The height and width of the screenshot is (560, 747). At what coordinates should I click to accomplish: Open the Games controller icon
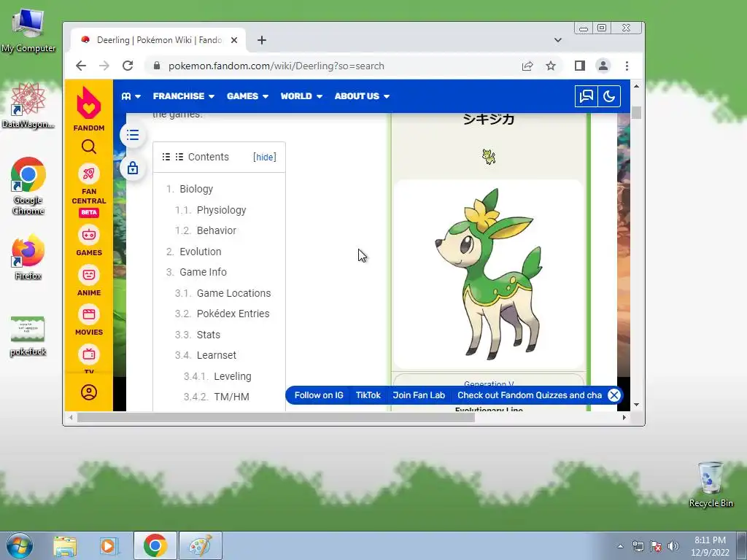coord(88,235)
